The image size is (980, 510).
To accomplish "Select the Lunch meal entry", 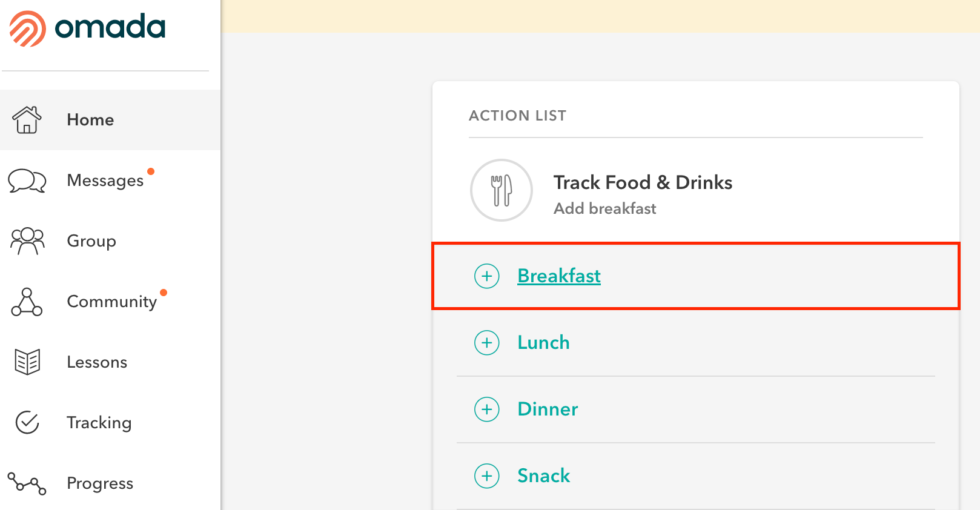I will (x=696, y=343).
